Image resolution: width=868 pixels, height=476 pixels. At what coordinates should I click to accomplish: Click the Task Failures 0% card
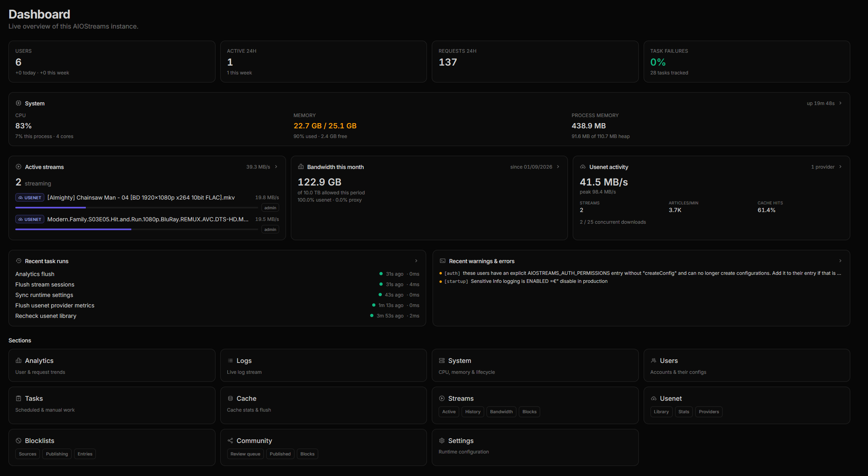[x=747, y=62]
